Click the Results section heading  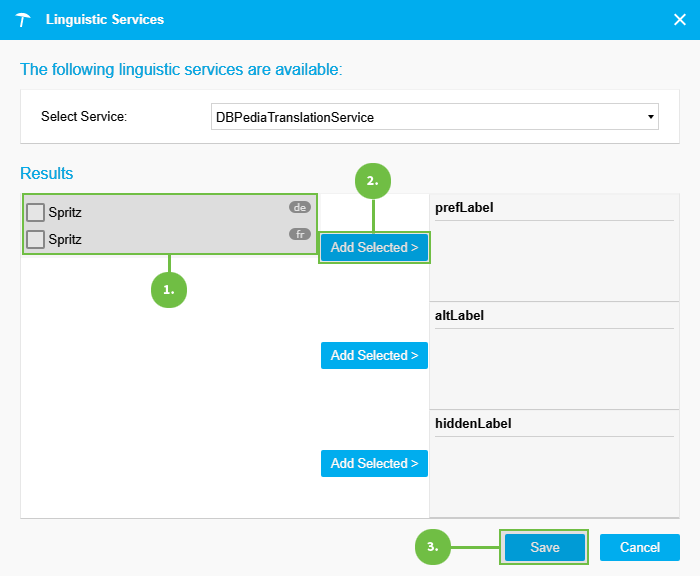[46, 173]
